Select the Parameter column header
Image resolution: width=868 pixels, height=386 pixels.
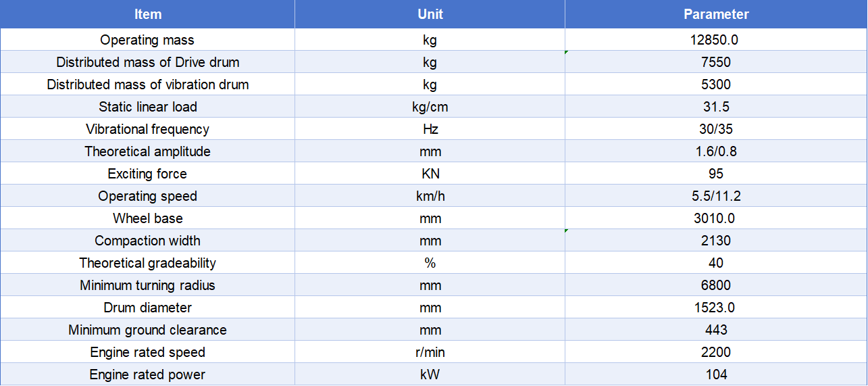(x=716, y=14)
